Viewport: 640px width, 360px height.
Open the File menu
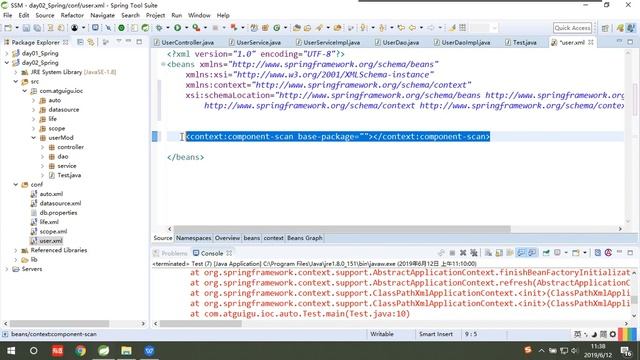pyautogui.click(x=8, y=15)
